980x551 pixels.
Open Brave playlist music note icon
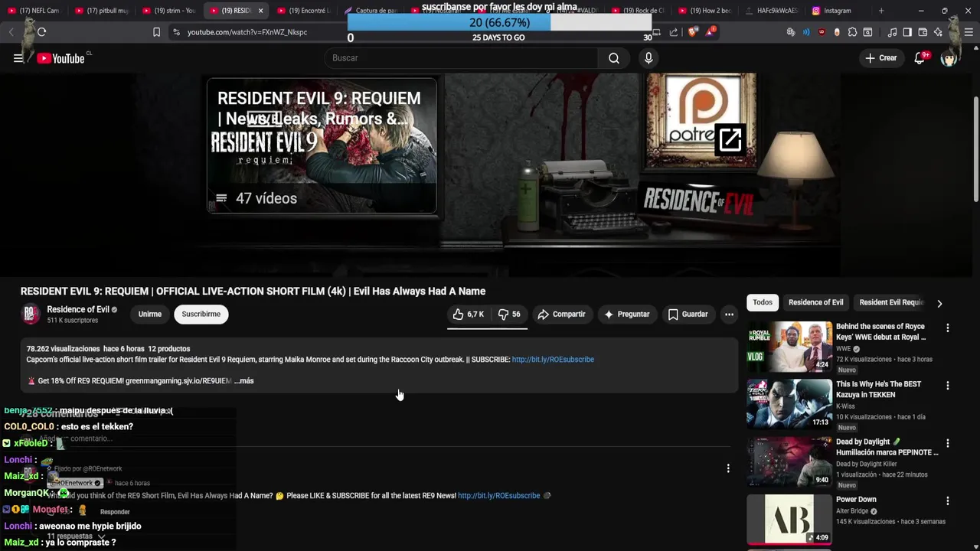pos(892,32)
